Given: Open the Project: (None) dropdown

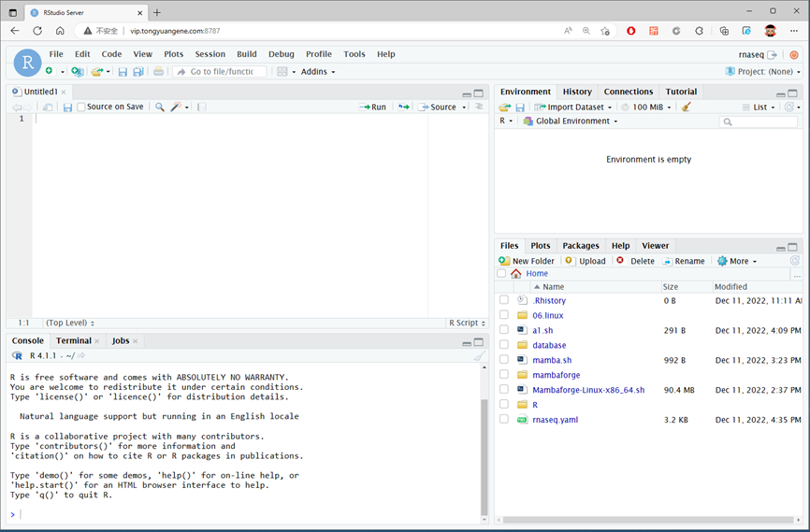Looking at the screenshot, I should pos(763,72).
